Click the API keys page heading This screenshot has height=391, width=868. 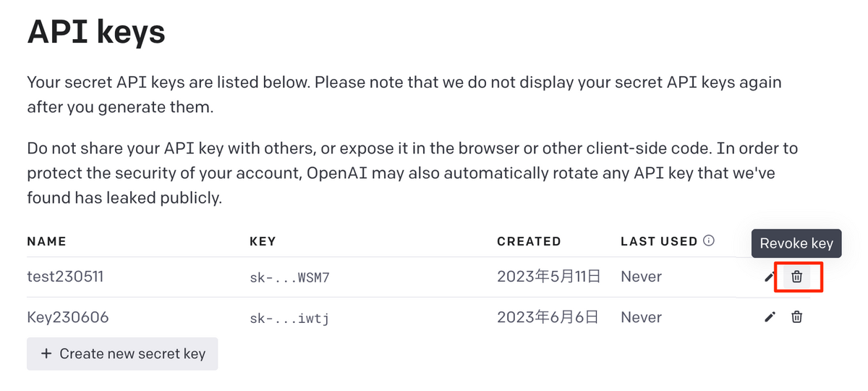(x=96, y=32)
